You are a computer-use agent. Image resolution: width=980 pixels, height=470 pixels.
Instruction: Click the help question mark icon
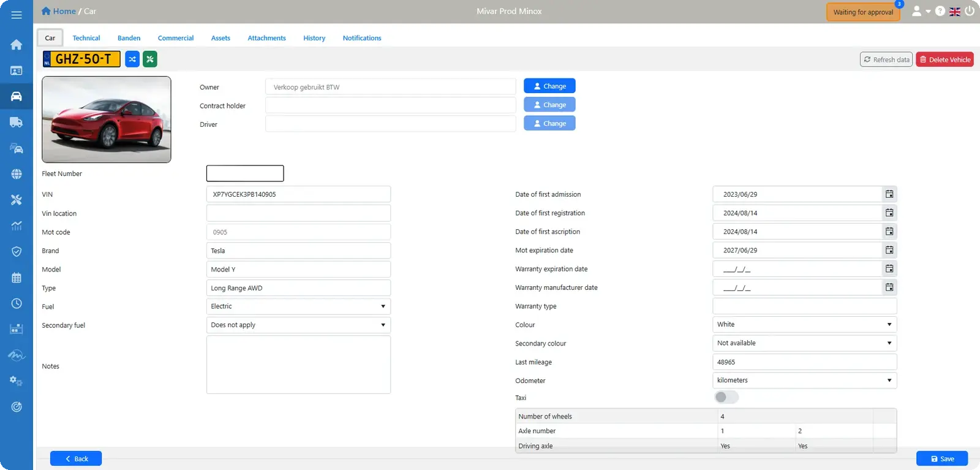click(940, 11)
